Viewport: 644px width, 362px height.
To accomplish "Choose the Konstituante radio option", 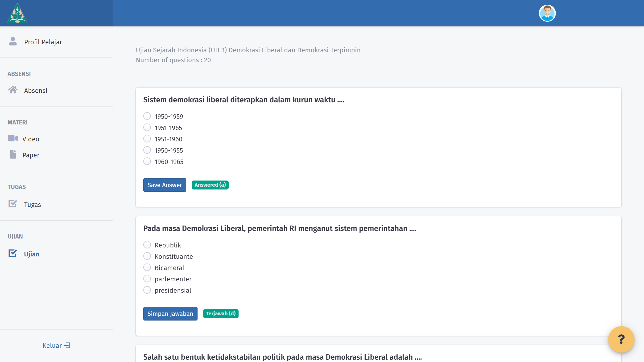I will pyautogui.click(x=147, y=256).
